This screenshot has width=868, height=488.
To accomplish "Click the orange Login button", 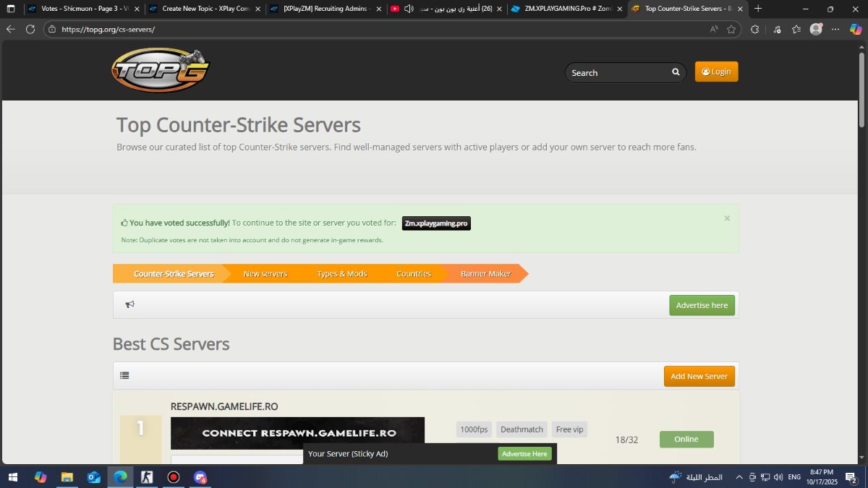I will click(716, 72).
